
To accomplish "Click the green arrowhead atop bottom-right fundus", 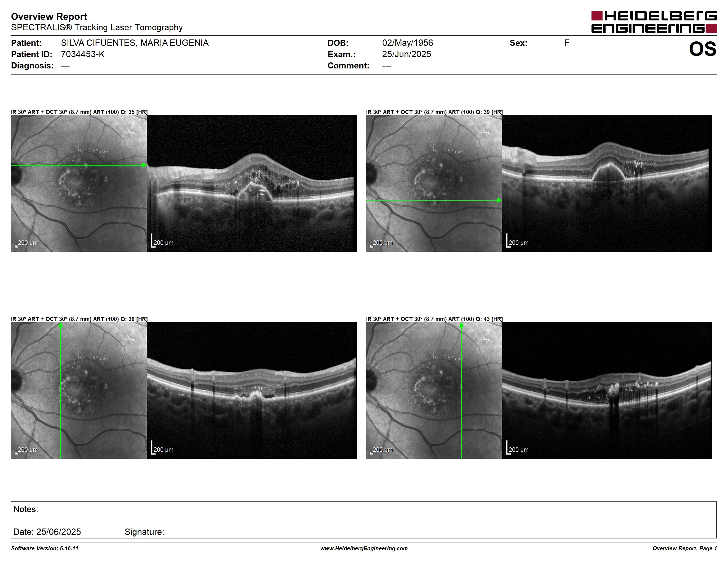I will pyautogui.click(x=461, y=325).
